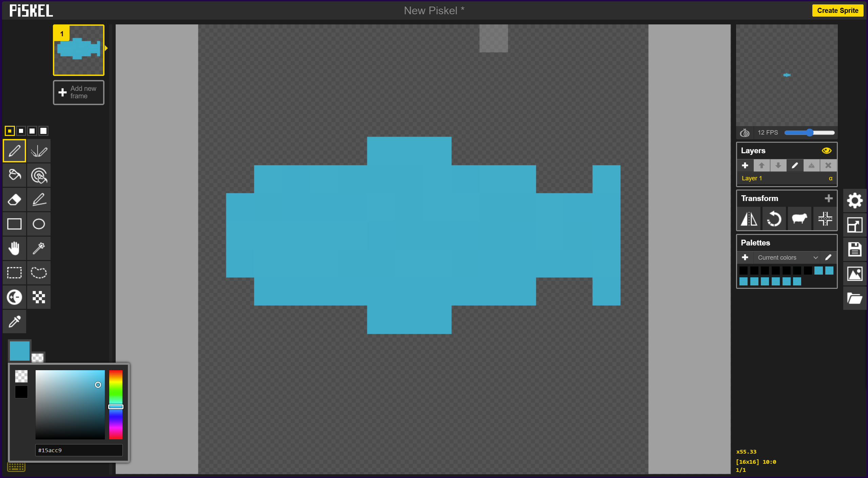Viewport: 868px width, 478px height.
Task: Click the Flip vertically transform icon
Action: point(749,219)
